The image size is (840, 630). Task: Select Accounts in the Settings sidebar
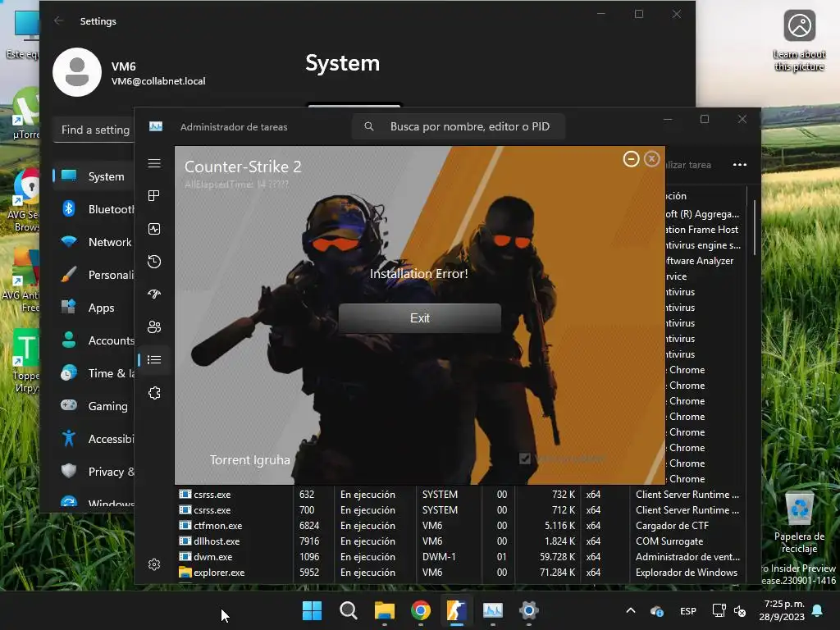click(94, 340)
